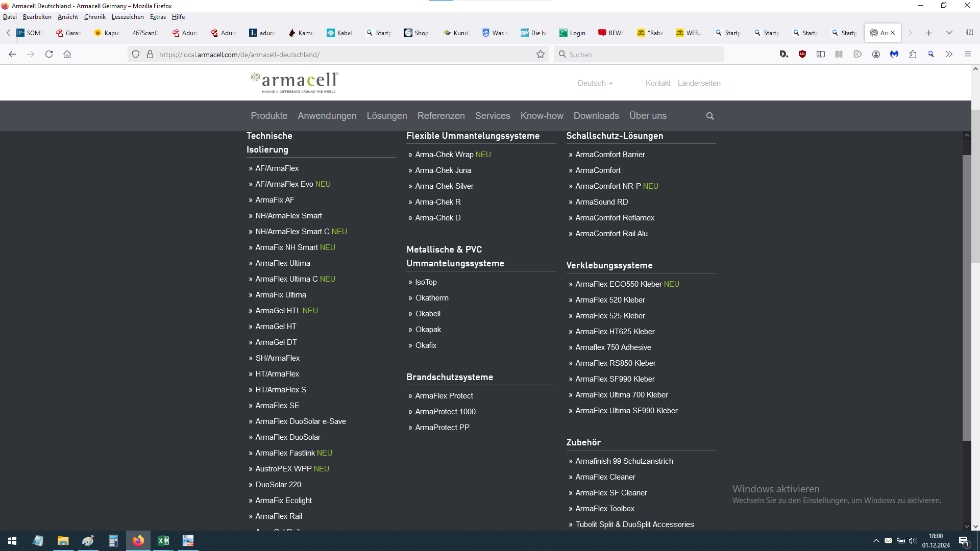Screen dimensions: 980x551
Task: Open the D. extension toolbar icon
Action: (x=784, y=54)
